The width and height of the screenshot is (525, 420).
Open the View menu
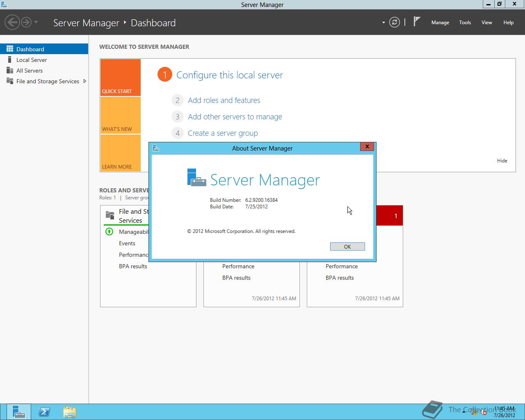click(x=486, y=23)
